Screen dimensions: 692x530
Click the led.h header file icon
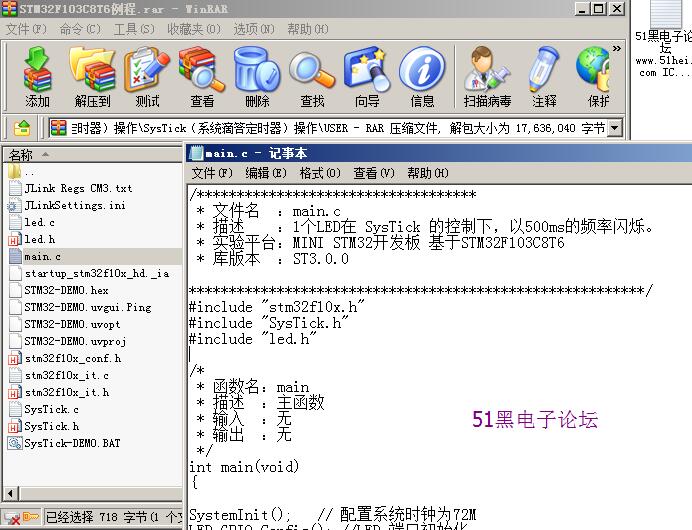coord(15,240)
